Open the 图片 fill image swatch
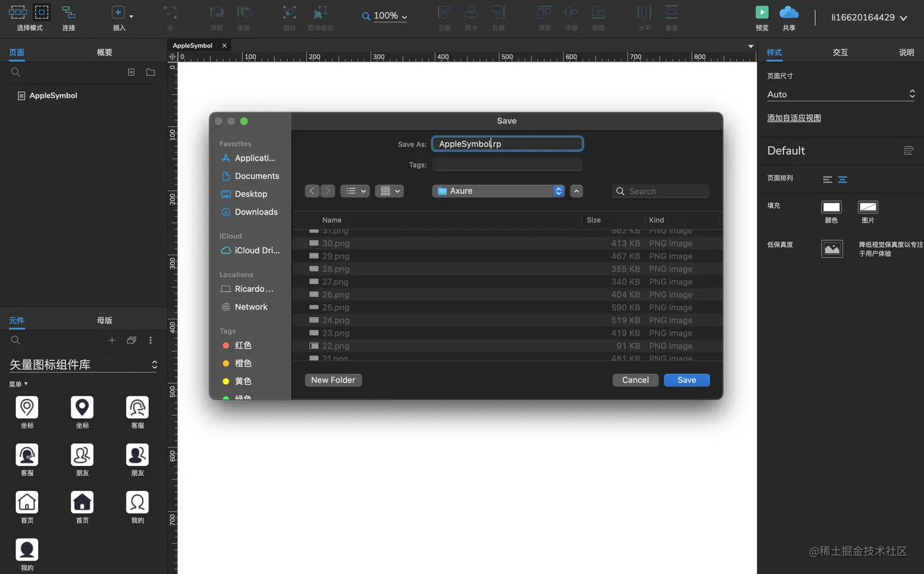This screenshot has height=574, width=924. click(x=868, y=207)
